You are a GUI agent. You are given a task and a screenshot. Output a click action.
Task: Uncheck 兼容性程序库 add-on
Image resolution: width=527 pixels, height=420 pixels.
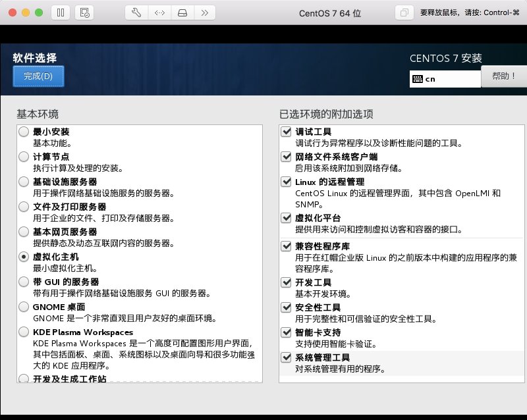click(x=286, y=246)
